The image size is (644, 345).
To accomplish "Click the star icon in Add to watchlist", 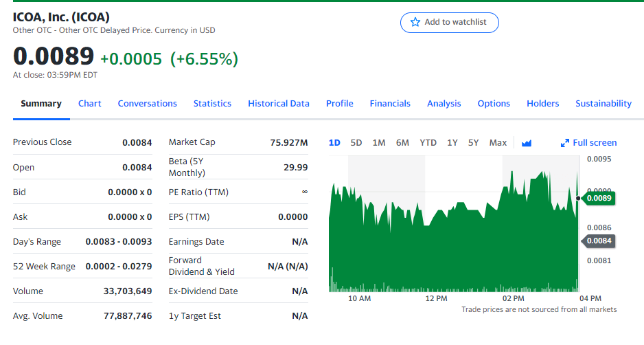I will pos(415,22).
